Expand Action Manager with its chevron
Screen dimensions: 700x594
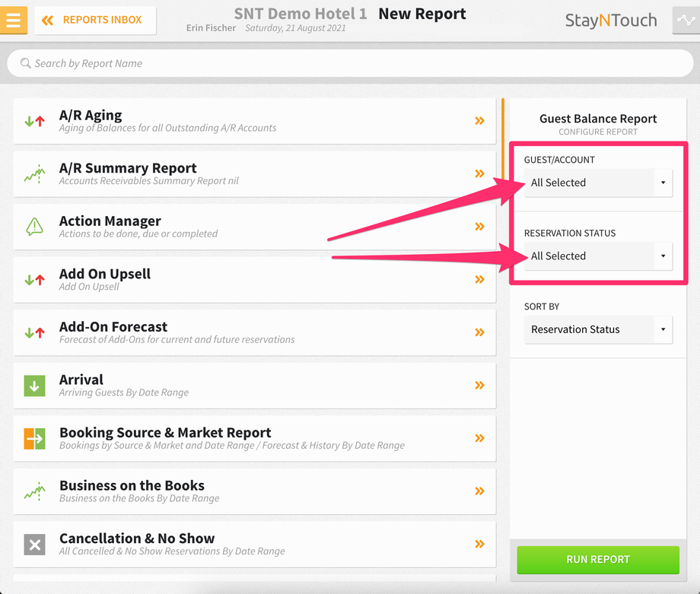(x=480, y=226)
